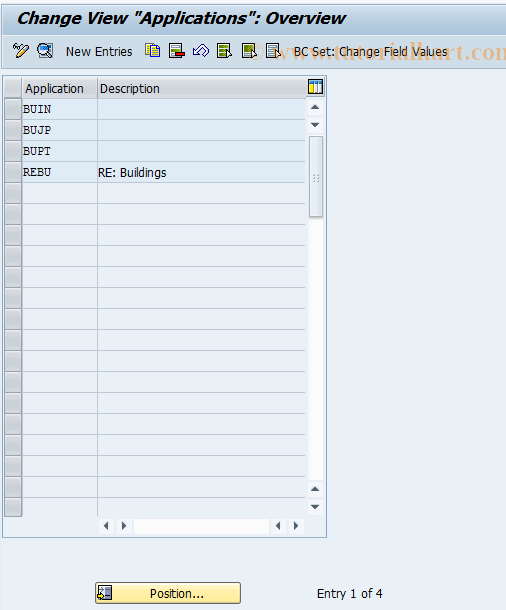Click the Select All icon
The image size is (506, 610).
coord(224,51)
